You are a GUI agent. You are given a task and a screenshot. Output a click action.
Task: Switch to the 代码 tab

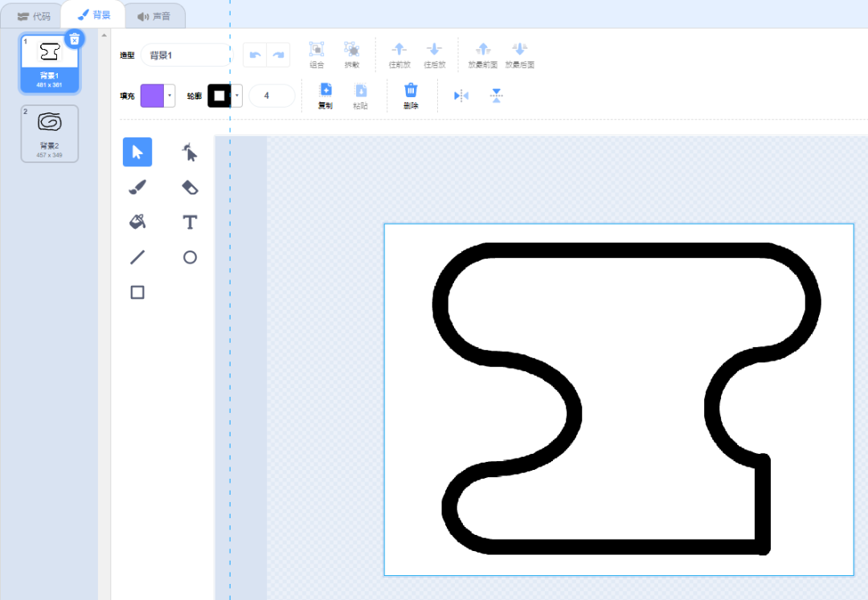coord(34,15)
